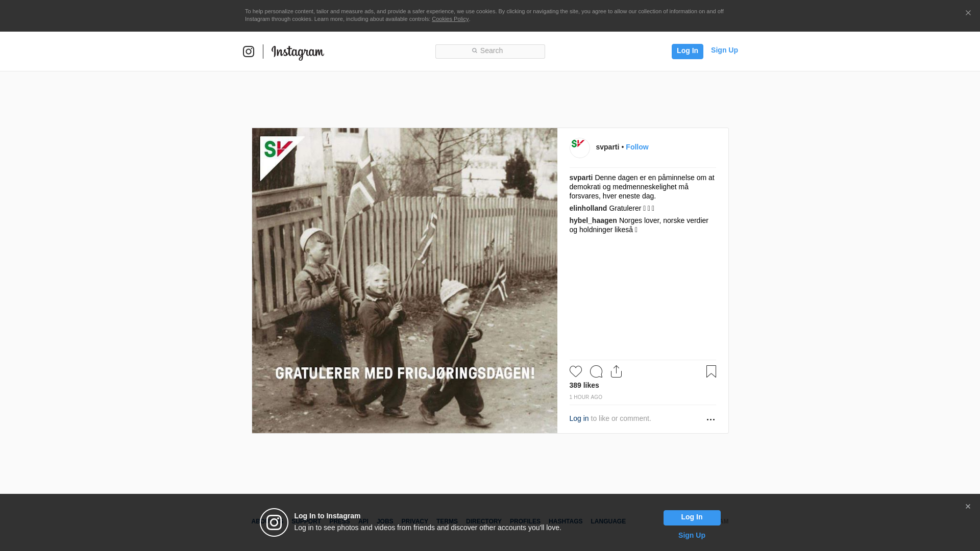Dismiss the cookie notice banner
This screenshot has width=980, height=551.
(x=968, y=13)
